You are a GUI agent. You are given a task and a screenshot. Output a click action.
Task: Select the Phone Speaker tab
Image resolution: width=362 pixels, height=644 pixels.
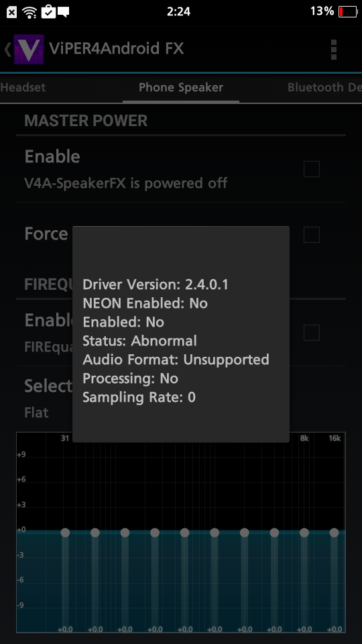pos(181,87)
